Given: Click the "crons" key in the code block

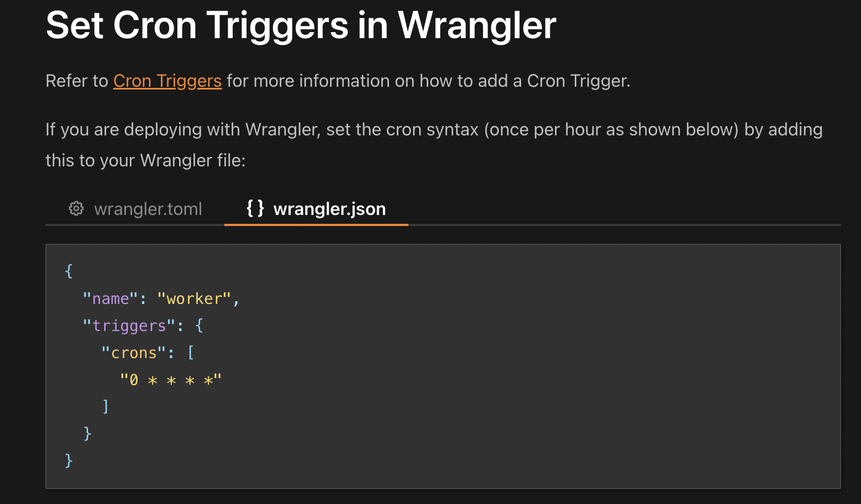Looking at the screenshot, I should pyautogui.click(x=134, y=353).
